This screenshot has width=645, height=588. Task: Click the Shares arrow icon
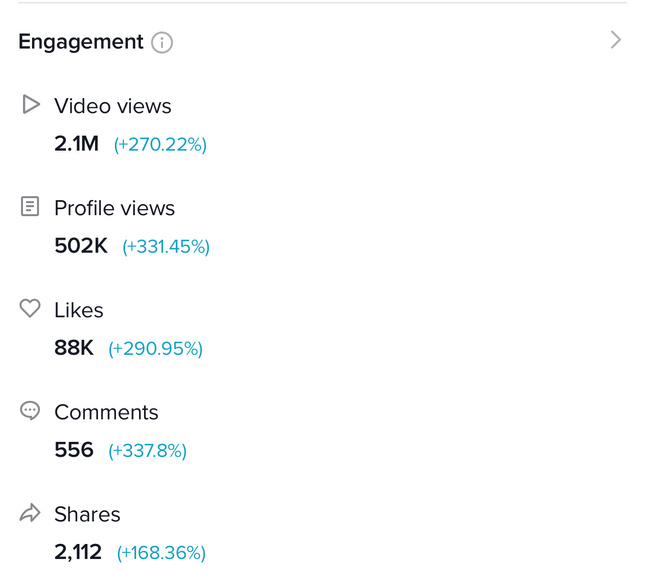pyautogui.click(x=30, y=513)
